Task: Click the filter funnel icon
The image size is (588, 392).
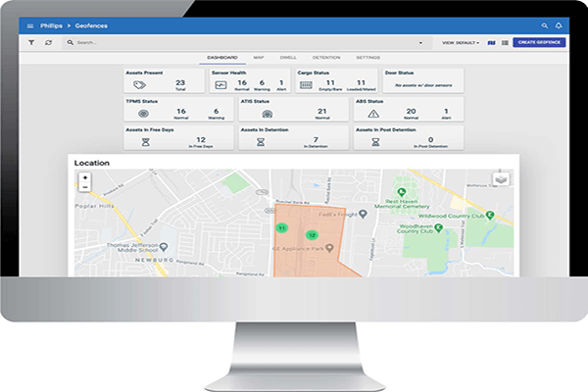Action: coord(31,43)
